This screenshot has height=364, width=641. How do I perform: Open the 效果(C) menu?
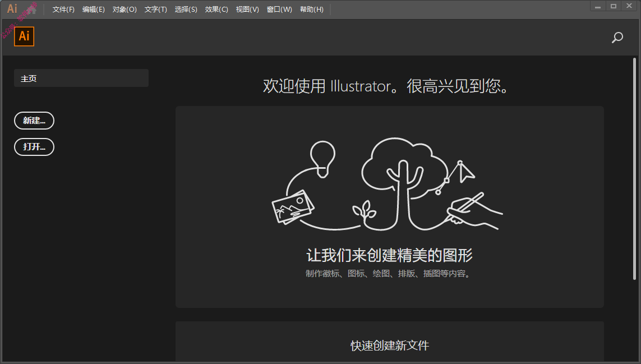point(216,10)
